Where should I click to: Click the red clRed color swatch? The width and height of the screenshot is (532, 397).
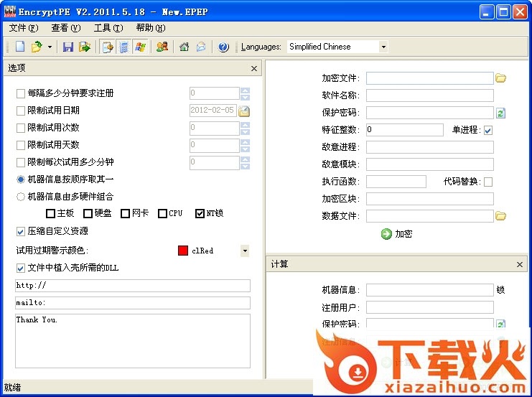click(x=182, y=251)
